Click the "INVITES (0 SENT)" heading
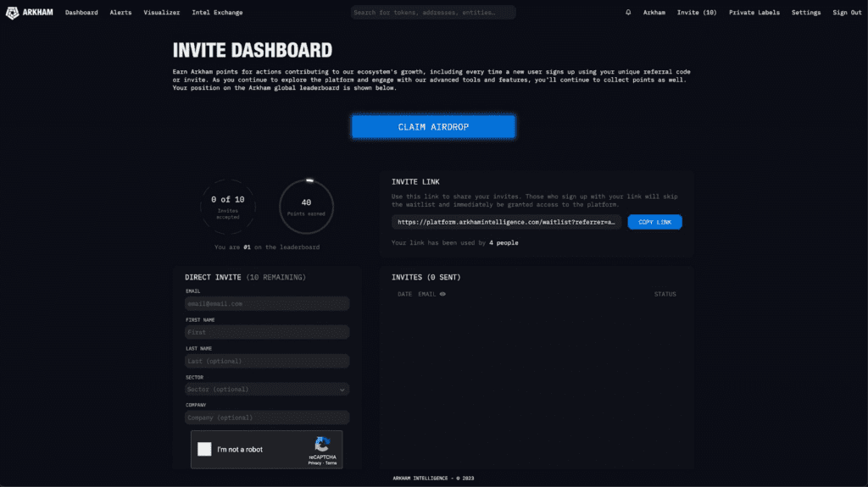868x487 pixels. [x=426, y=277]
